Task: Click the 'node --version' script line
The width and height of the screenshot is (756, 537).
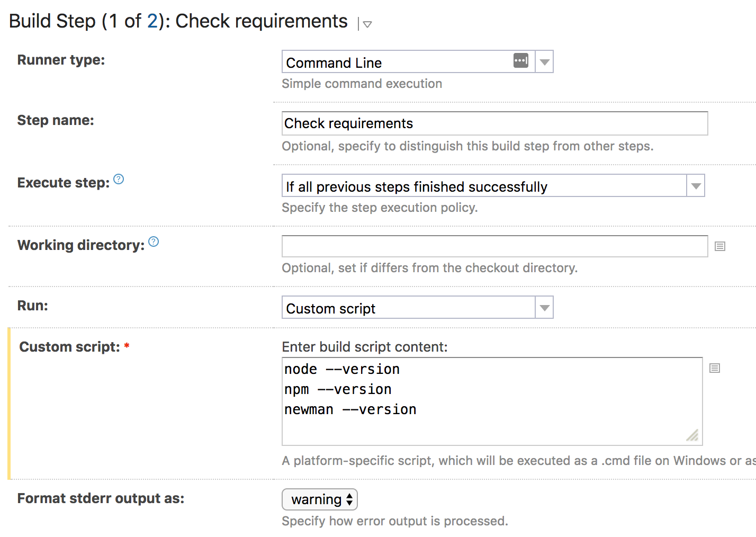Action: point(342,369)
